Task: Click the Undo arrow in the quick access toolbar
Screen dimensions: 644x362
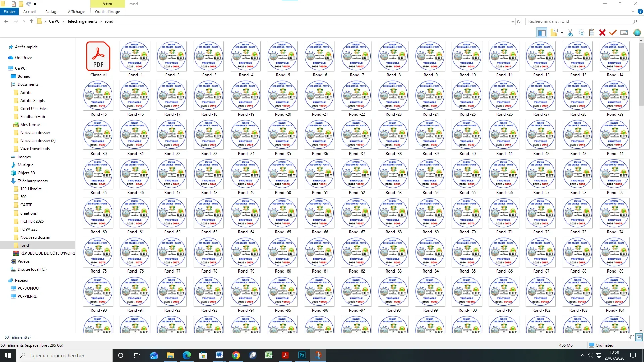Action: point(29,4)
